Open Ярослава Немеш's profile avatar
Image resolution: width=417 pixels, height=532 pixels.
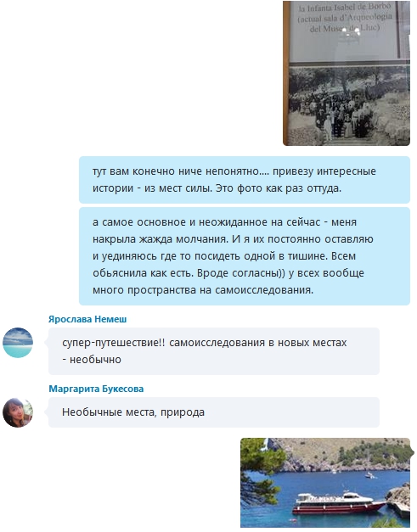click(x=18, y=342)
